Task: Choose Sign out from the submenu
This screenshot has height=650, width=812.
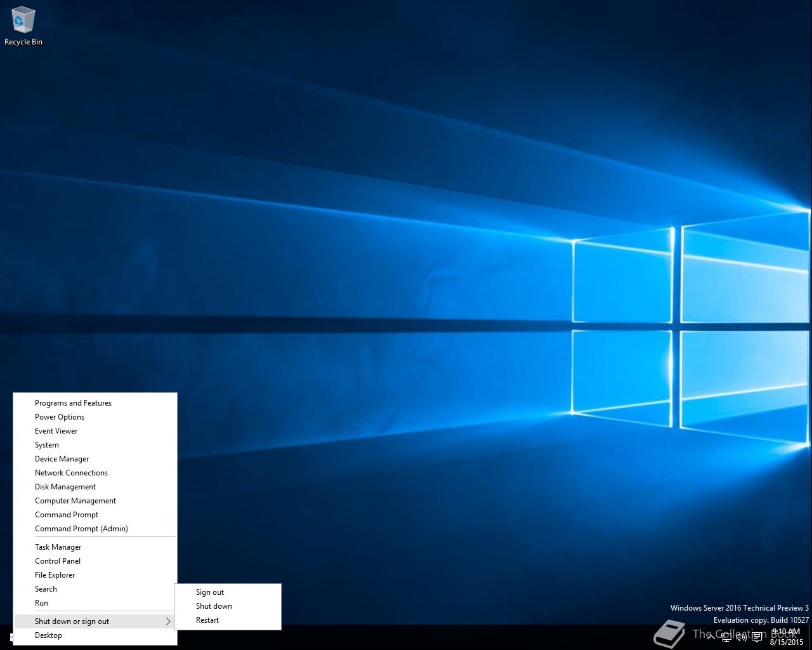Action: tap(228, 592)
